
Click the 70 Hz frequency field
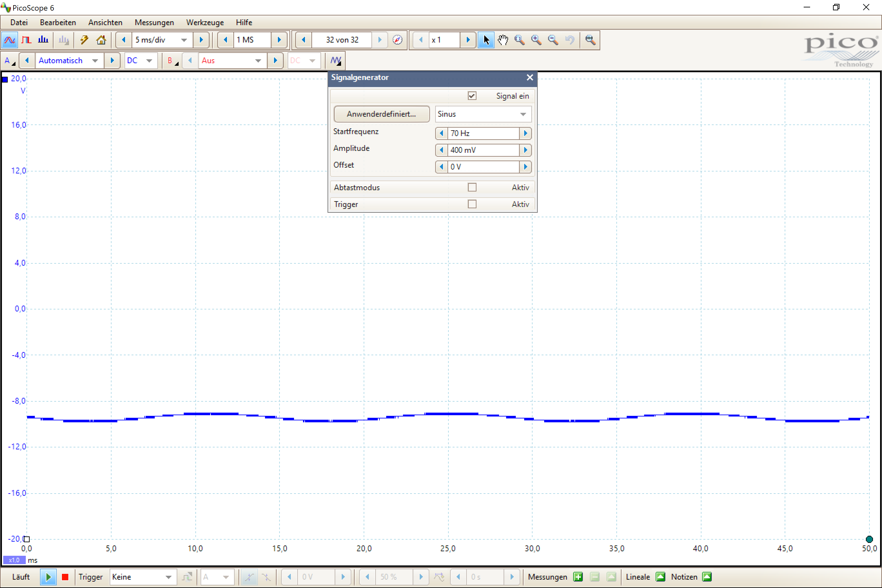pyautogui.click(x=483, y=133)
